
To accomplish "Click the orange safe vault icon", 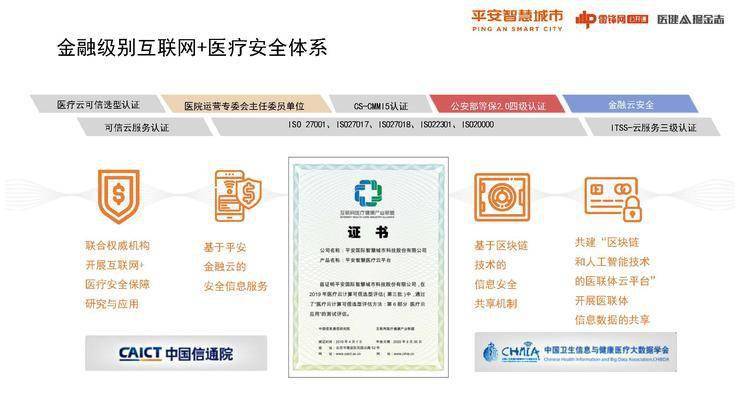I will (502, 197).
